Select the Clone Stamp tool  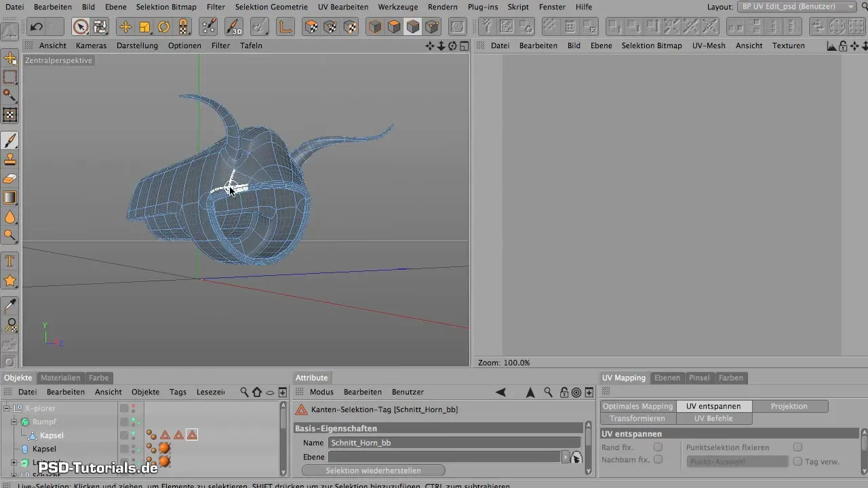click(x=10, y=160)
